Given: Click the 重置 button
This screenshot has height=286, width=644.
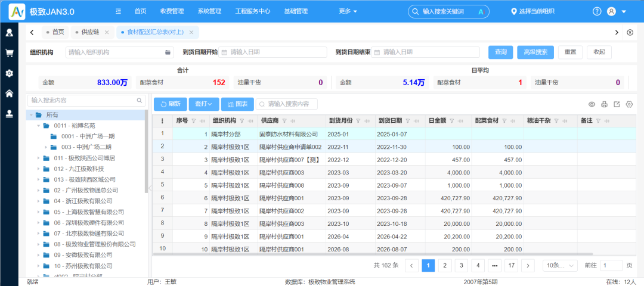Looking at the screenshot, I should click(570, 52).
